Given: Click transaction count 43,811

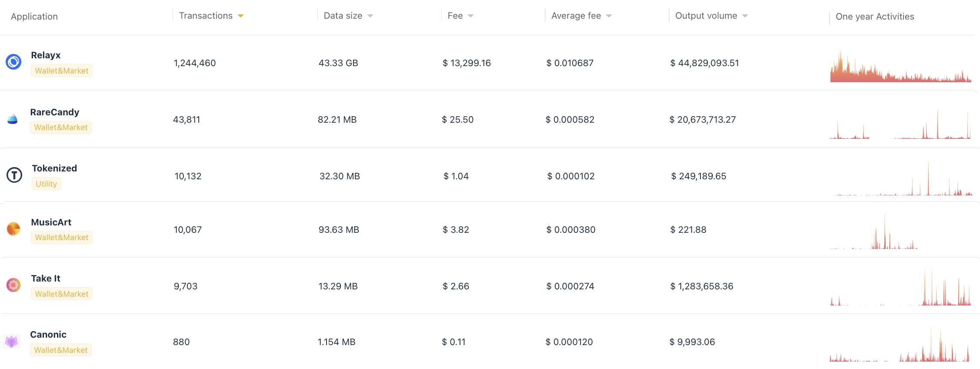Looking at the screenshot, I should pyautogui.click(x=187, y=120).
